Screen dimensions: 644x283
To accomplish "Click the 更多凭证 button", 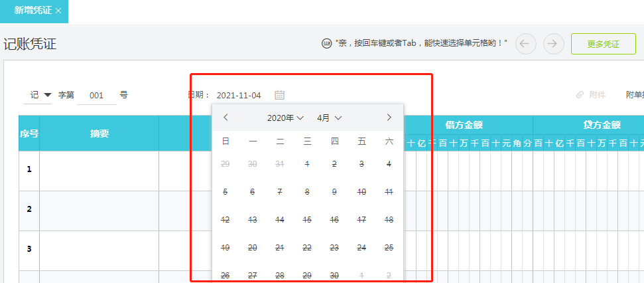I will click(x=603, y=44).
